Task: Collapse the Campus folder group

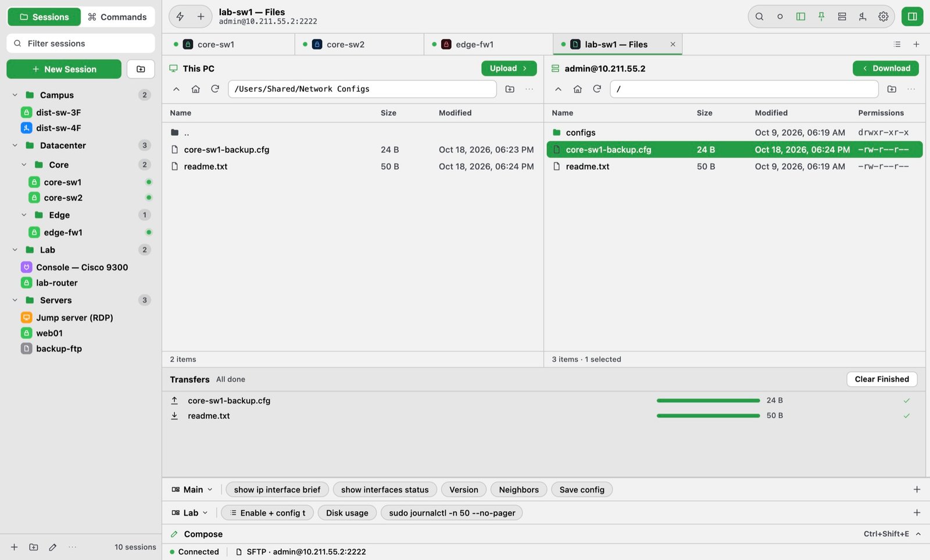Action: (15, 95)
